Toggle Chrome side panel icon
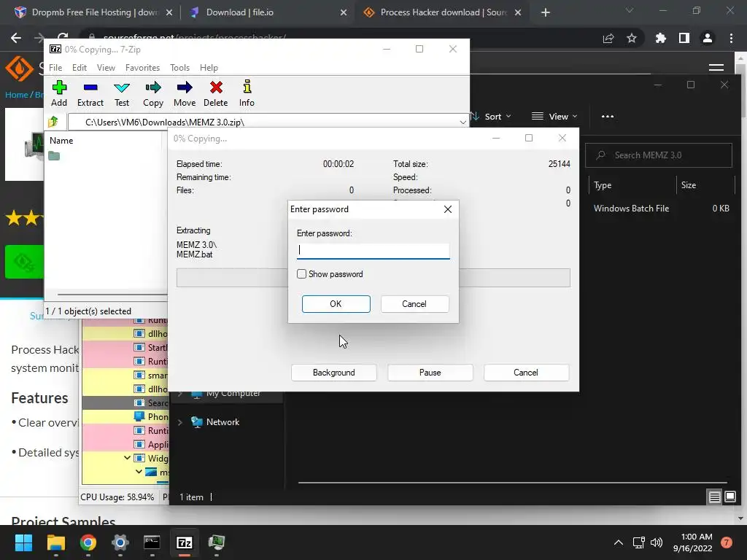Screen dimensions: 747x560 [684, 38]
